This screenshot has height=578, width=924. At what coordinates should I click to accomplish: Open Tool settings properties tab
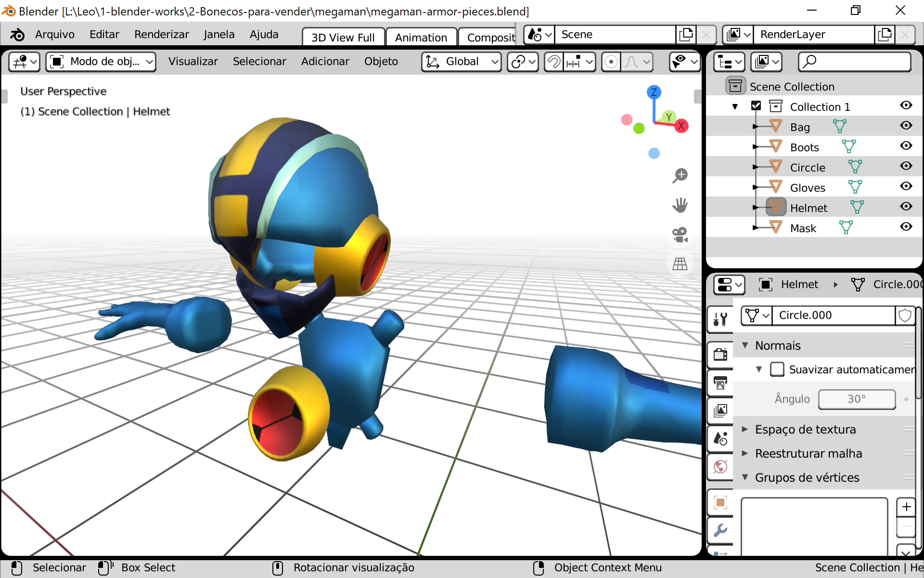pyautogui.click(x=720, y=319)
